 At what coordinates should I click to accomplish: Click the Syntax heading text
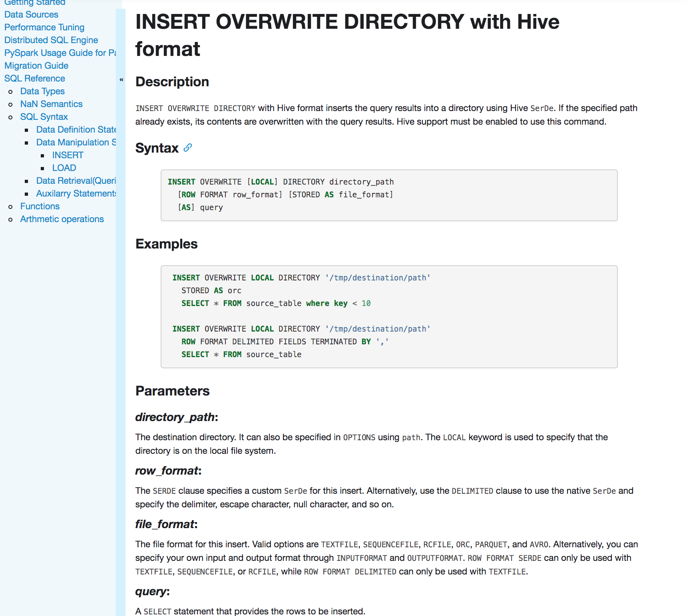pyautogui.click(x=157, y=148)
